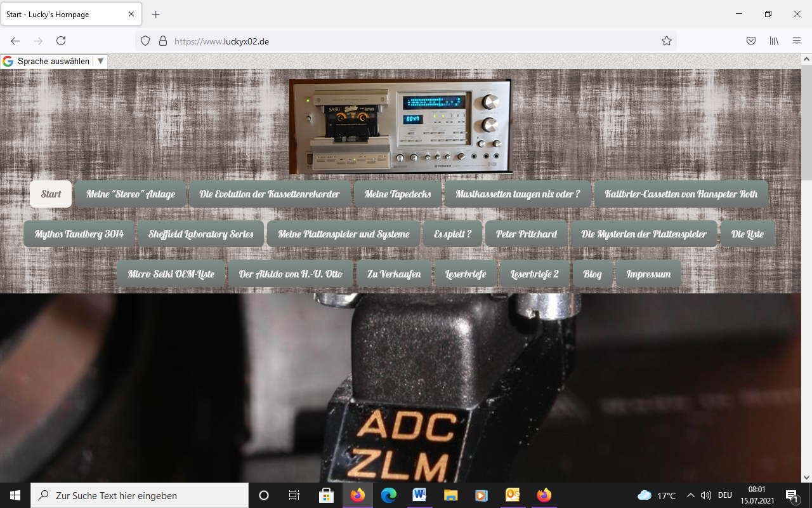Reload the page with the refresh icon

[61, 41]
